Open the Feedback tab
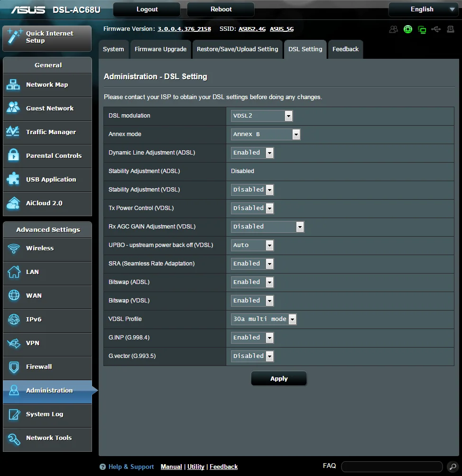The height and width of the screenshot is (476, 462). point(346,49)
